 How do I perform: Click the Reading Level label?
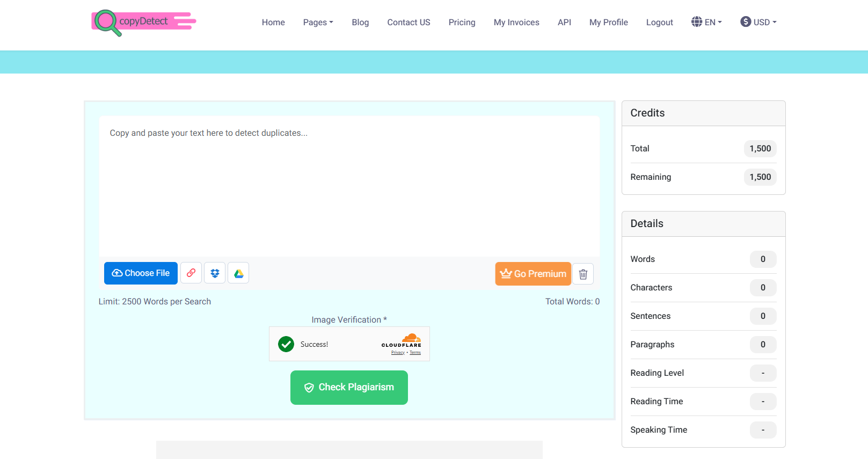[657, 373]
